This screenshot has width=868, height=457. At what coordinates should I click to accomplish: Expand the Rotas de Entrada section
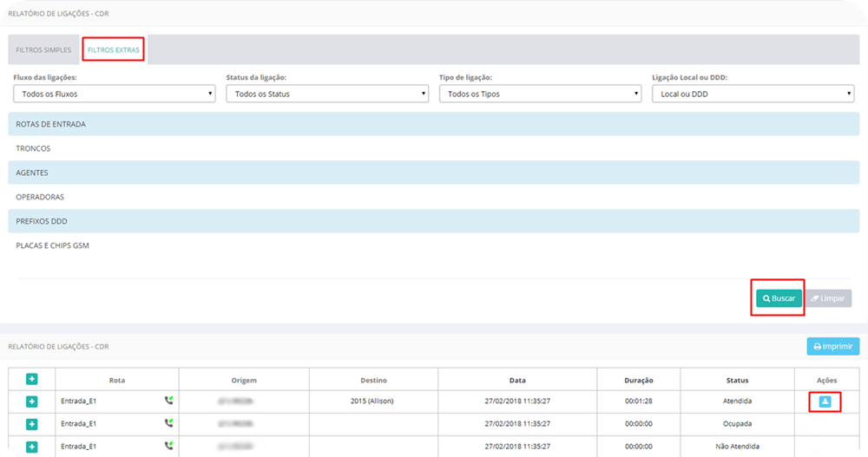[51, 124]
